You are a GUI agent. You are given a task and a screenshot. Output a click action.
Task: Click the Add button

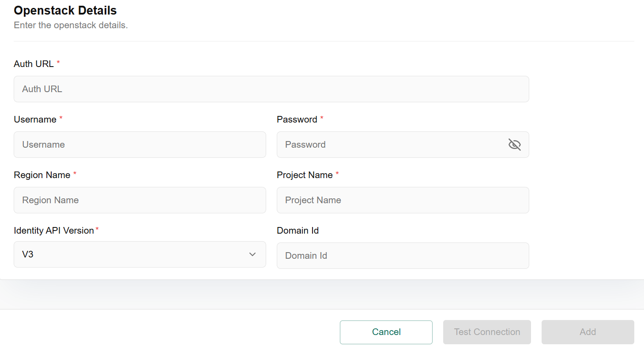click(588, 332)
